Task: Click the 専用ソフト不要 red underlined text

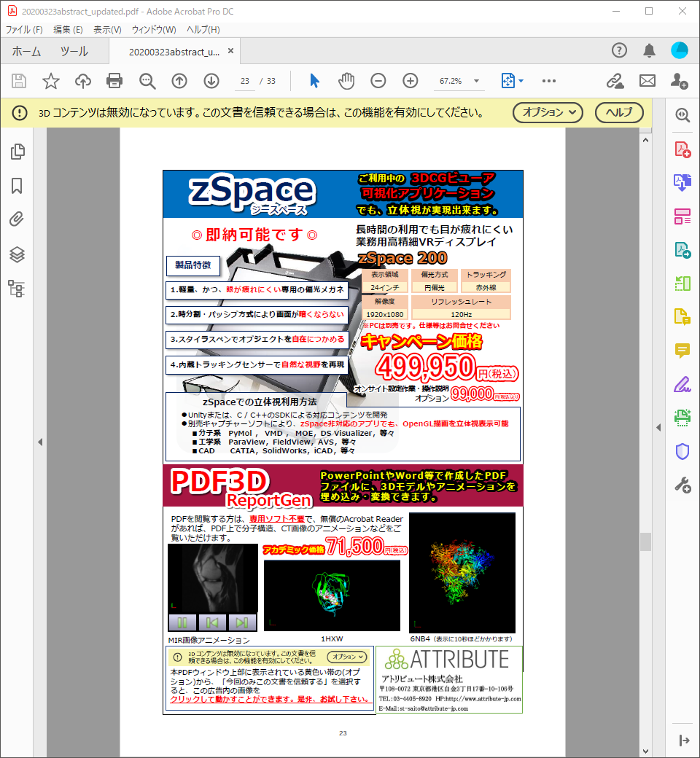Action: click(277, 519)
